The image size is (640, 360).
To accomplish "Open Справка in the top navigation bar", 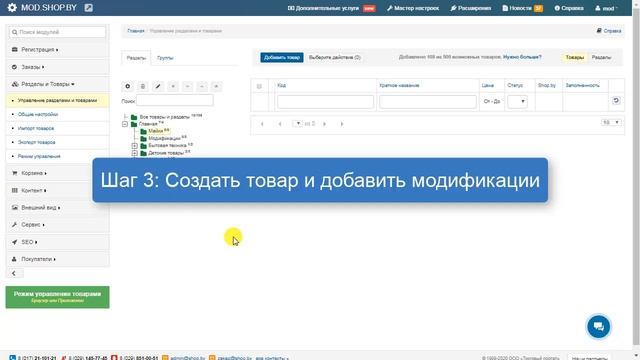I will click(x=569, y=8).
